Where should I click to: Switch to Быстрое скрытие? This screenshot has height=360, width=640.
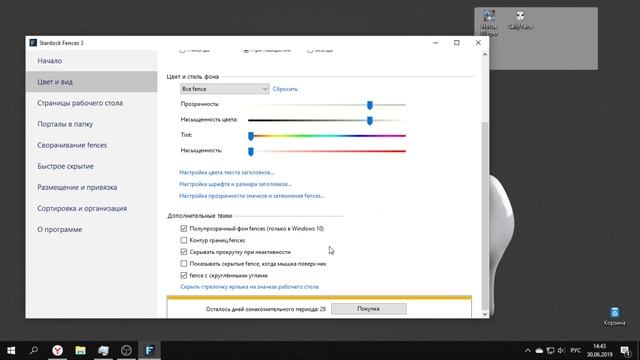pyautogui.click(x=91, y=166)
